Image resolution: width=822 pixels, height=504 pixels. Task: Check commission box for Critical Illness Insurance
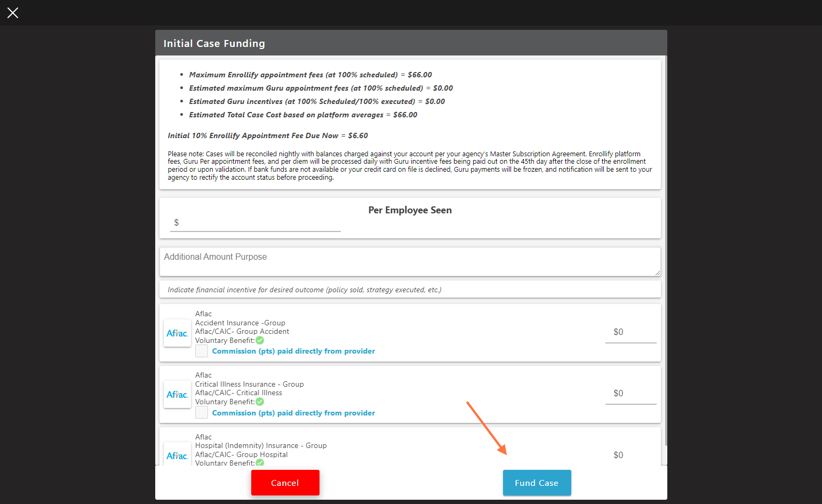[x=202, y=413]
